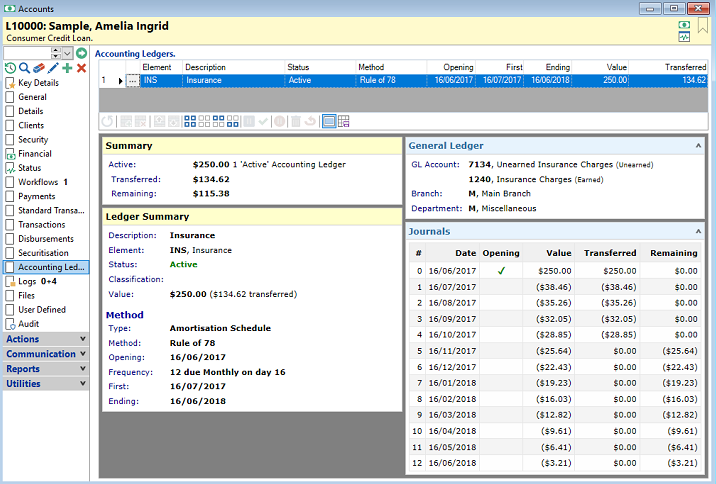This screenshot has height=484, width=716.
Task: Click the red X delete icon
Action: click(81, 68)
